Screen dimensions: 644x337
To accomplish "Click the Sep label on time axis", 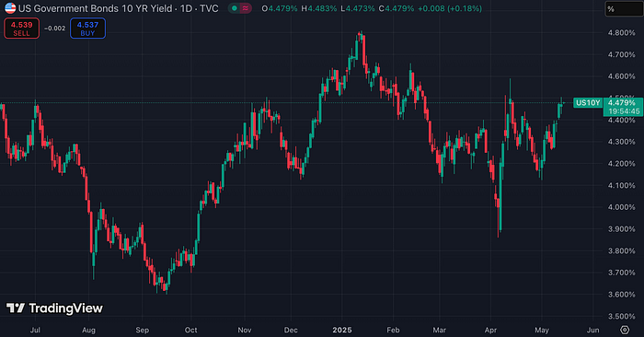I will click(x=142, y=330).
